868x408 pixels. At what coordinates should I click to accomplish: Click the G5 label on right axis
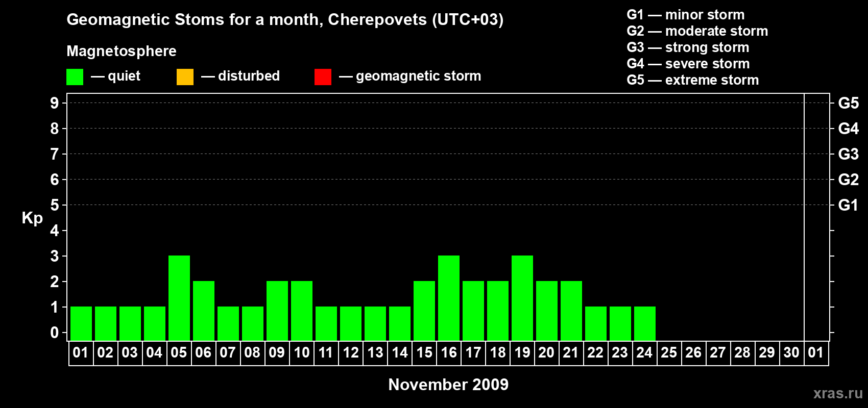[x=849, y=103]
